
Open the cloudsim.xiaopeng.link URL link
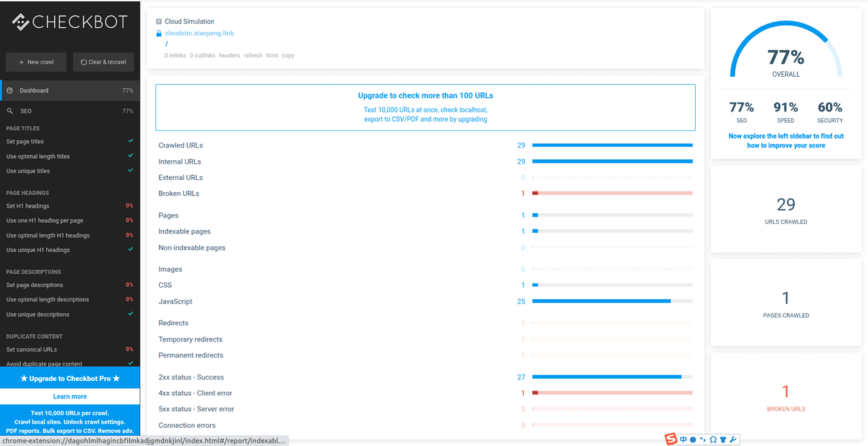point(199,33)
